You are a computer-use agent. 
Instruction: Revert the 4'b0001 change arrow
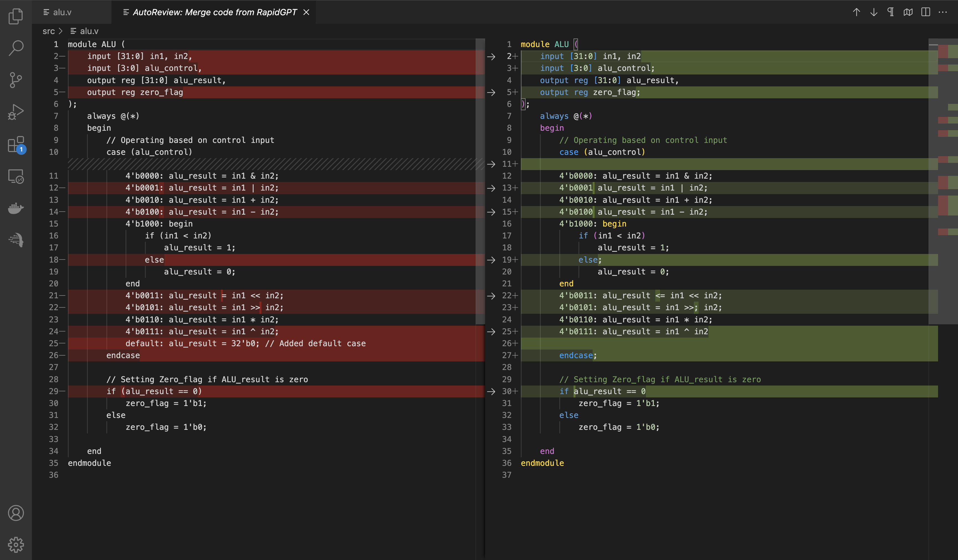point(491,188)
